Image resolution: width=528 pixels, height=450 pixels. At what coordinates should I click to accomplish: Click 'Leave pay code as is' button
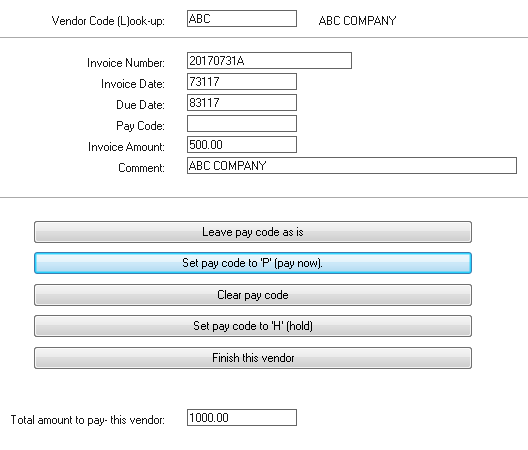253,232
